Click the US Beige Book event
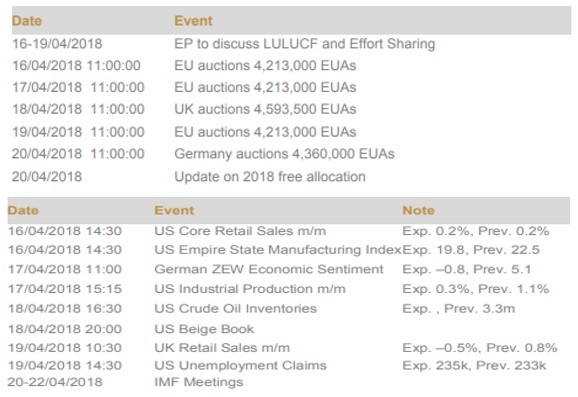The image size is (578, 397). click(x=204, y=329)
